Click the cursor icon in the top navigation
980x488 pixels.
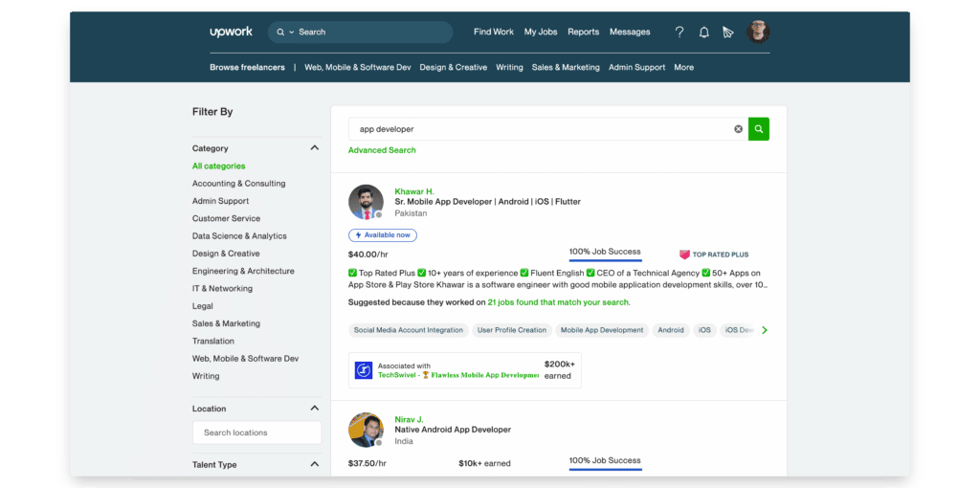tap(728, 32)
